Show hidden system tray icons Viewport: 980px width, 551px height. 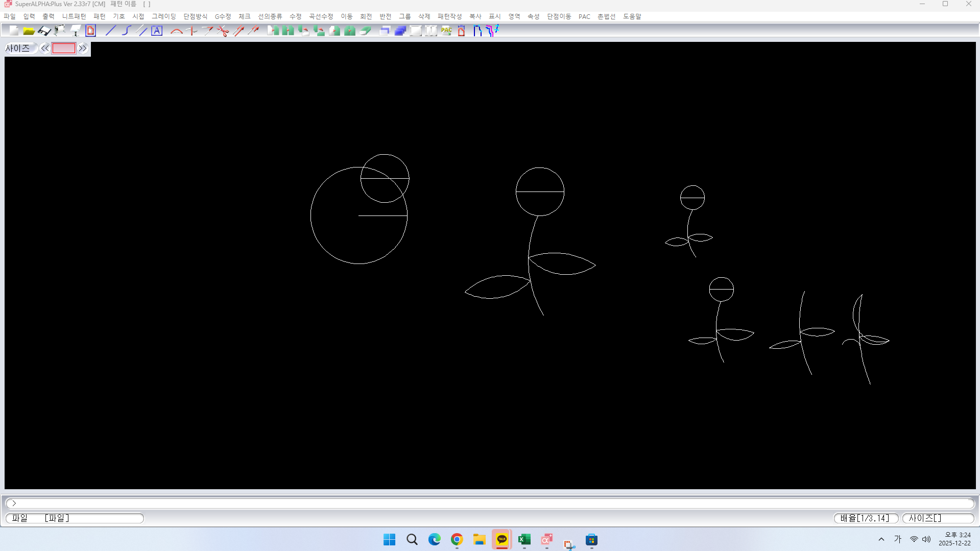click(x=881, y=539)
